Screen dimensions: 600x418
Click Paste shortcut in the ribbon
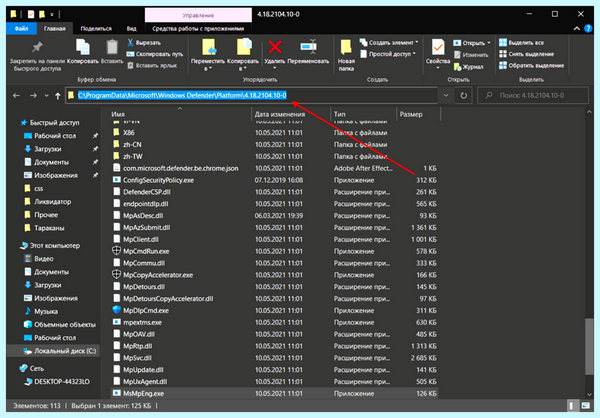pos(152,65)
